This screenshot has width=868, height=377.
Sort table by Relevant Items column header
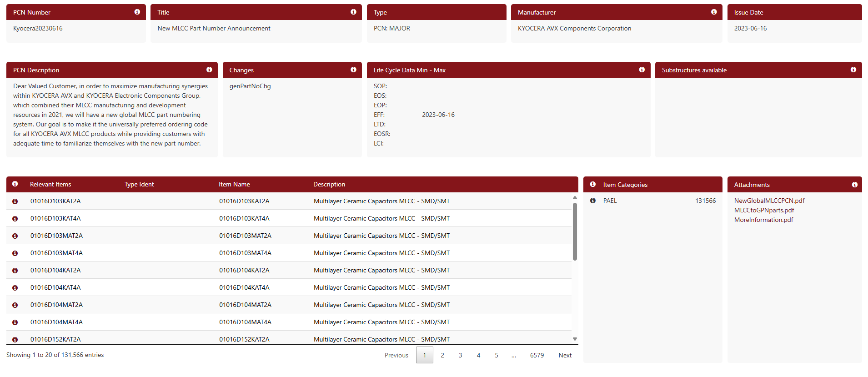coord(50,184)
